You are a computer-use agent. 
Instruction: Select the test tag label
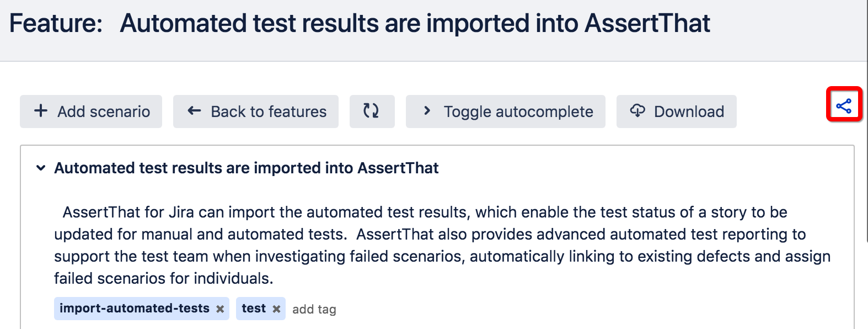(x=254, y=308)
